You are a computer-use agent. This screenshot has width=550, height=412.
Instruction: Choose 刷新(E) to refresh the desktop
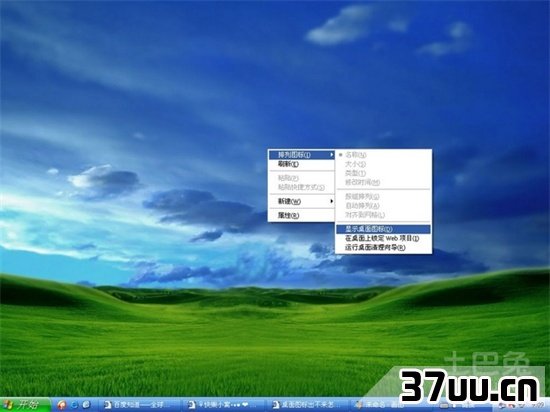[x=301, y=164]
